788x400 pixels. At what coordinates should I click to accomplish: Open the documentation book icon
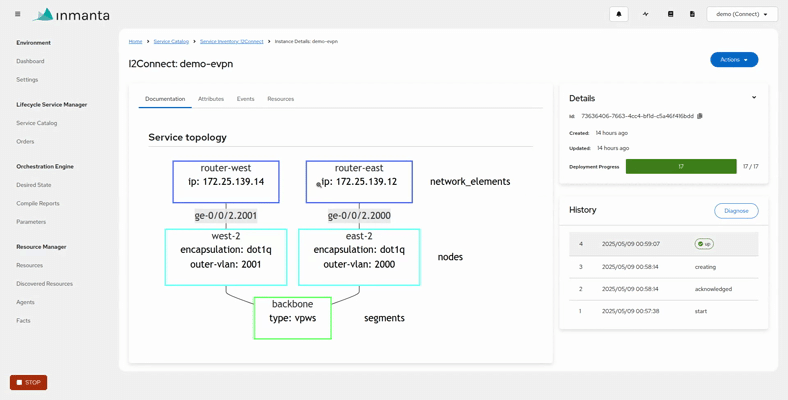(x=670, y=14)
